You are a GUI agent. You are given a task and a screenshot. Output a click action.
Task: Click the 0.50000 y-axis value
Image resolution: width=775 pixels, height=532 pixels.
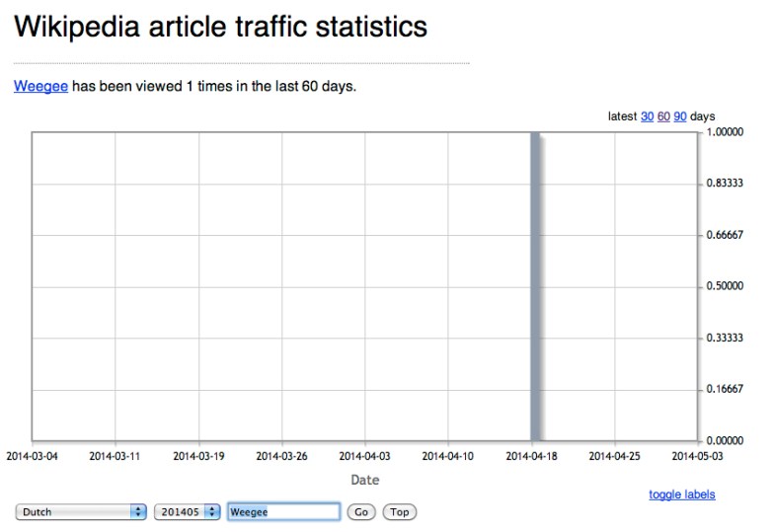point(726,286)
